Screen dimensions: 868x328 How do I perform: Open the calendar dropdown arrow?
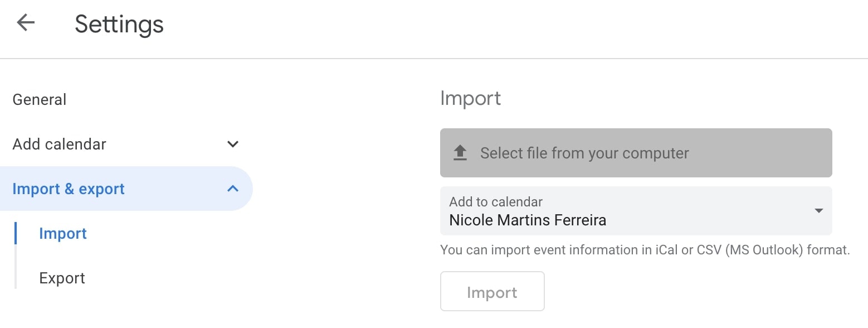818,211
